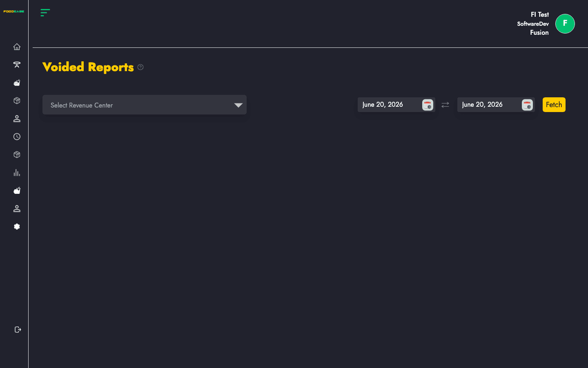The image size is (588, 368).
Task: Click the Fetch button
Action: tap(554, 105)
